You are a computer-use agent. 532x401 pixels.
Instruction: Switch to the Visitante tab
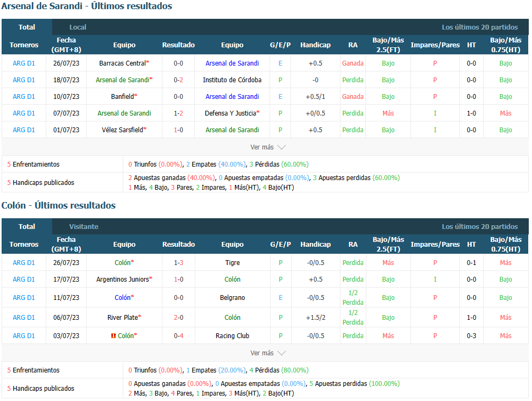point(84,226)
